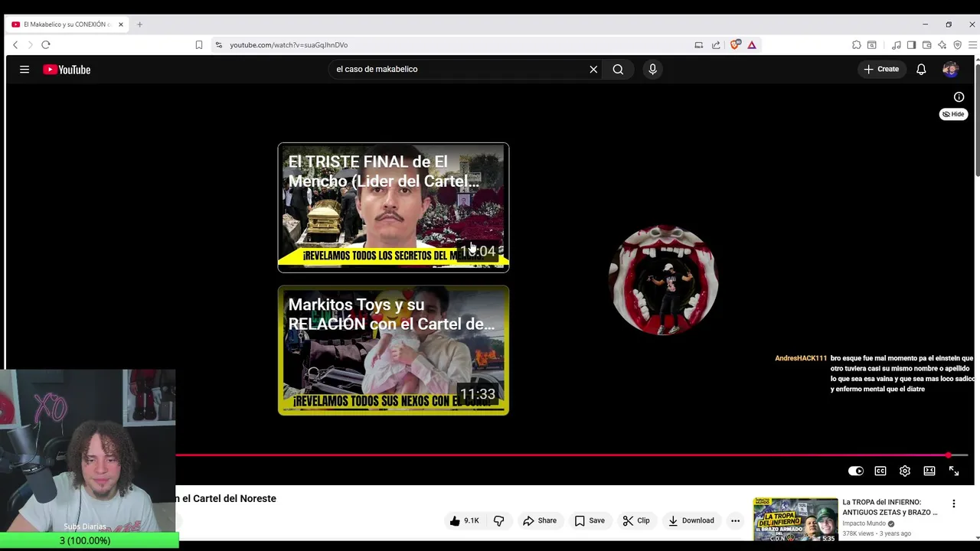Open the Share dialog
The height and width of the screenshot is (551, 980).
click(540, 520)
